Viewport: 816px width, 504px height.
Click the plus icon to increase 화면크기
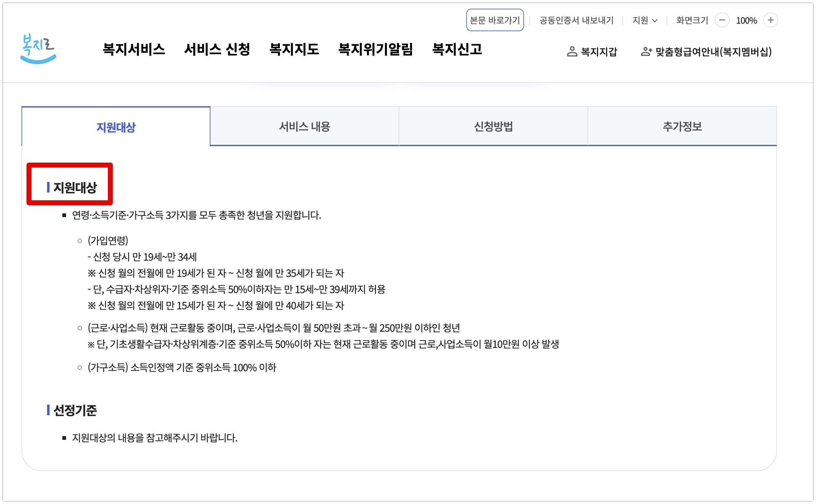(770, 20)
